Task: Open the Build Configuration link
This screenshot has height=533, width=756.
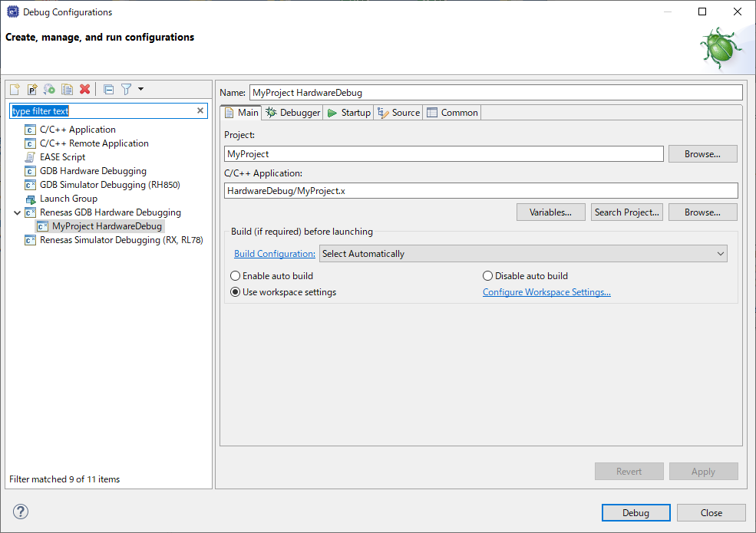Action: click(x=274, y=254)
